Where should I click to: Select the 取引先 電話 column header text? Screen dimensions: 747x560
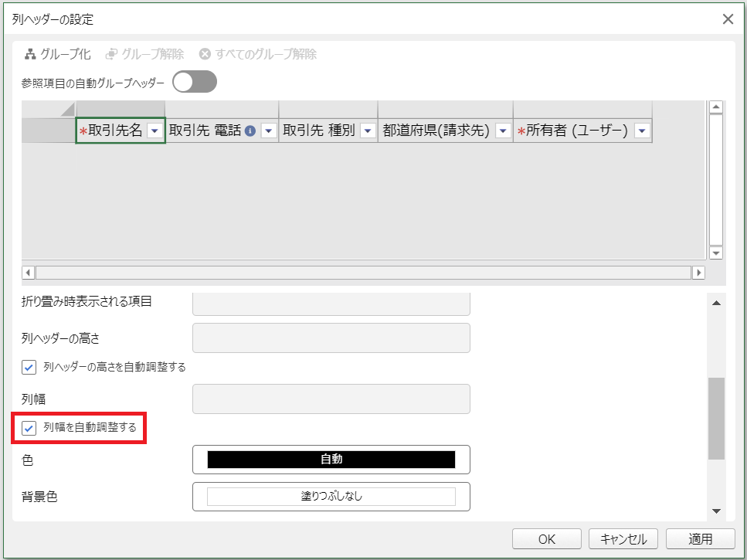[205, 131]
